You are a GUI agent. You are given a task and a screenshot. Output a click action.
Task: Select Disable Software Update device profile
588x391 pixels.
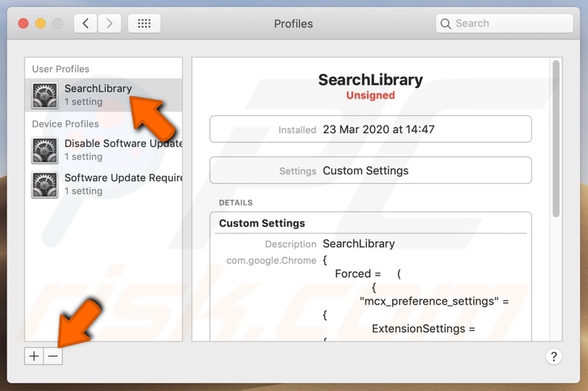coord(104,150)
